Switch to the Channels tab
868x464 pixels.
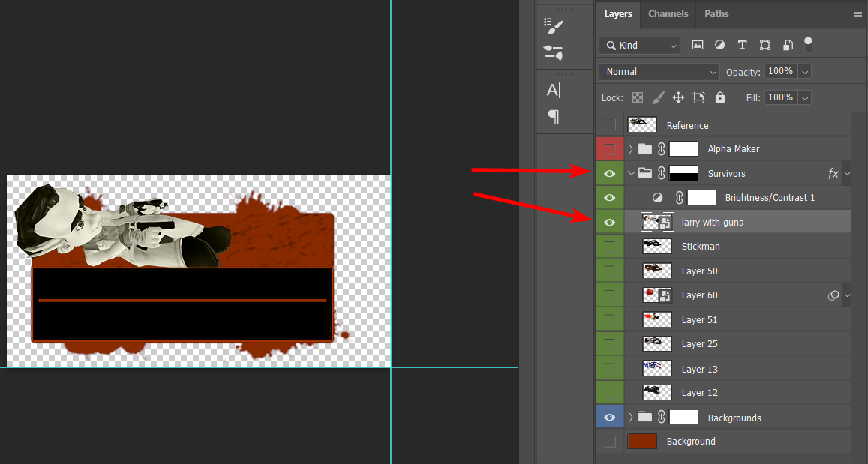pos(668,14)
